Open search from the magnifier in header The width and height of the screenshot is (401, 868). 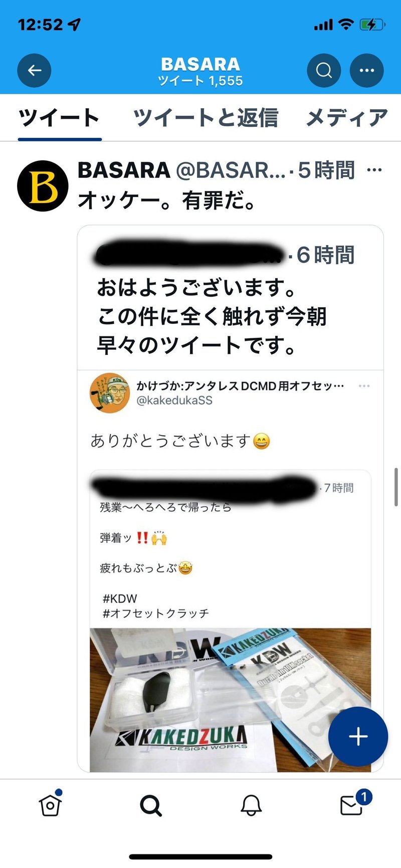pyautogui.click(x=324, y=70)
